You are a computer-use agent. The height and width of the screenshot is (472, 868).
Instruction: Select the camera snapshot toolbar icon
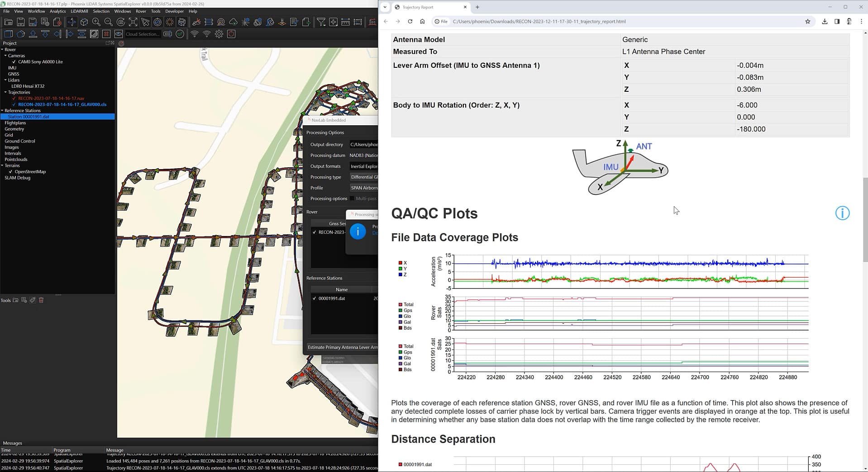point(120,22)
